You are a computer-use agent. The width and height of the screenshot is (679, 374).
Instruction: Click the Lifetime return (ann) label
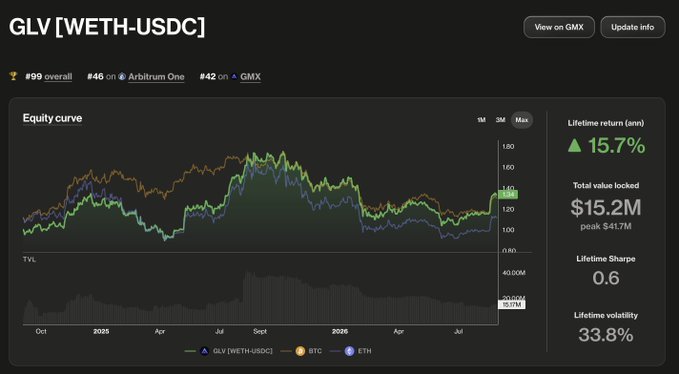[606, 123]
